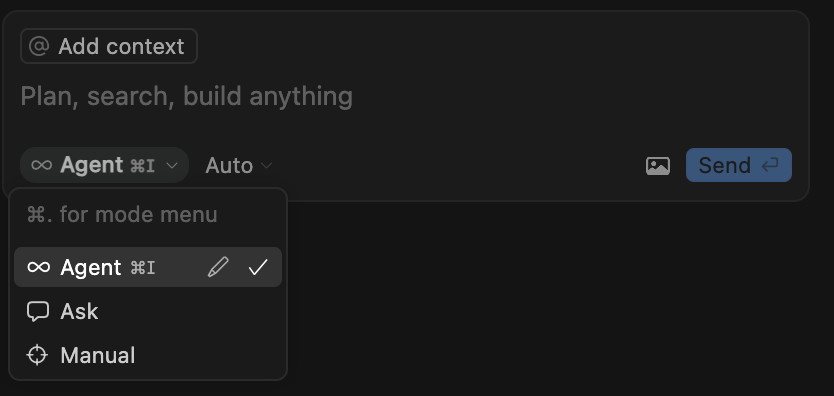Click the Add context button
Image resolution: width=834 pixels, height=396 pixels.
pos(109,46)
